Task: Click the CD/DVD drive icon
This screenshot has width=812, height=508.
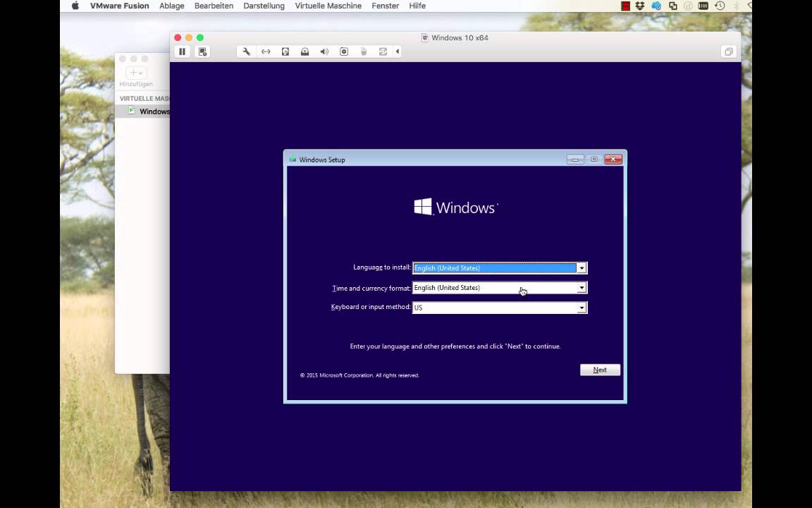Action: click(305, 52)
